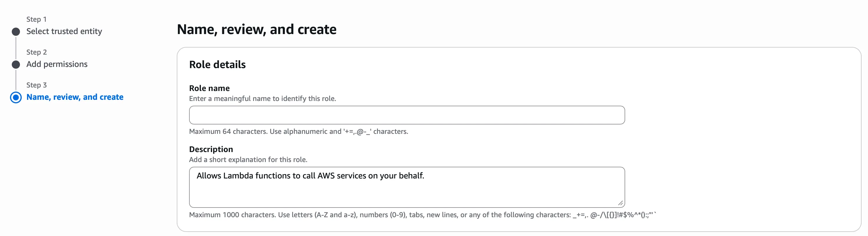Click the Step 3 label text
This screenshot has width=868, height=236.
(x=36, y=85)
